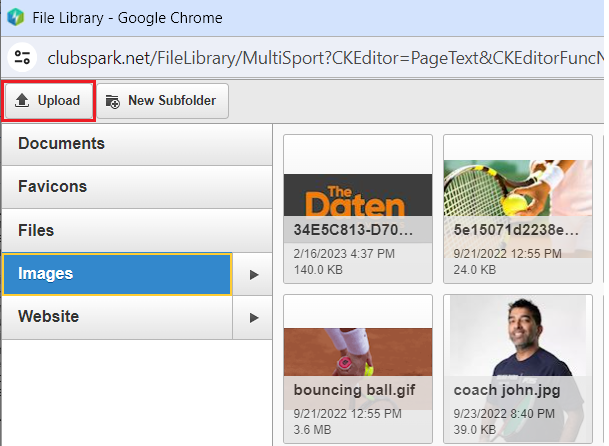View site information icon in address bar

(23, 58)
